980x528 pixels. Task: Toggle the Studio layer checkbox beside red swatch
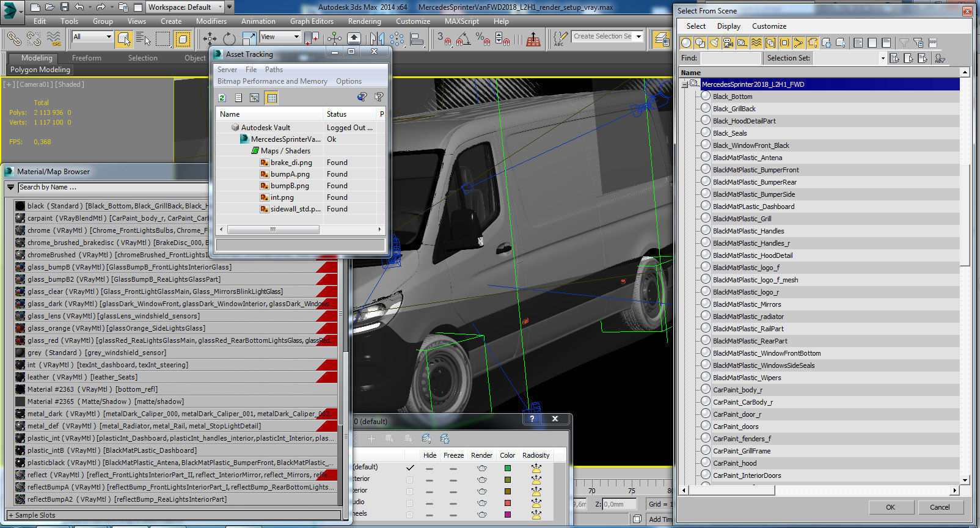coord(409,503)
